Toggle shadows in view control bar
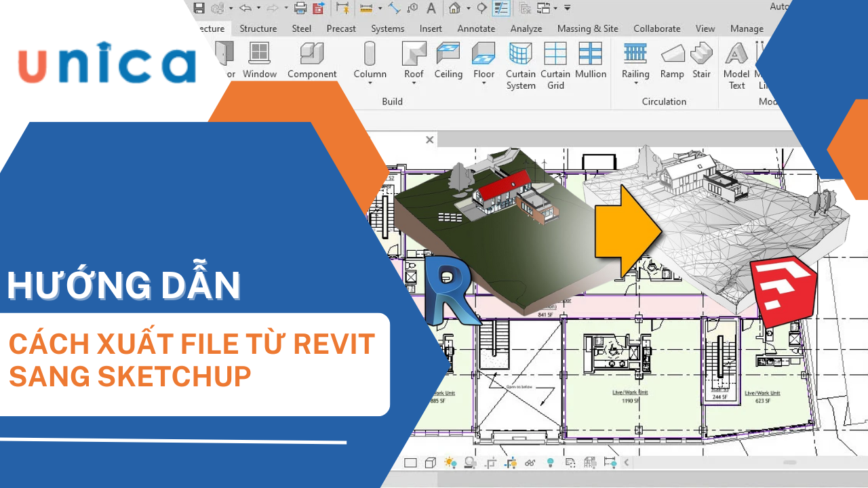The height and width of the screenshot is (488, 868). (469, 463)
